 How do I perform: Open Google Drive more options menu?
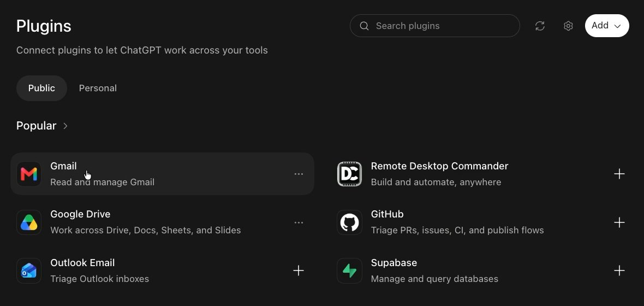pyautogui.click(x=299, y=222)
